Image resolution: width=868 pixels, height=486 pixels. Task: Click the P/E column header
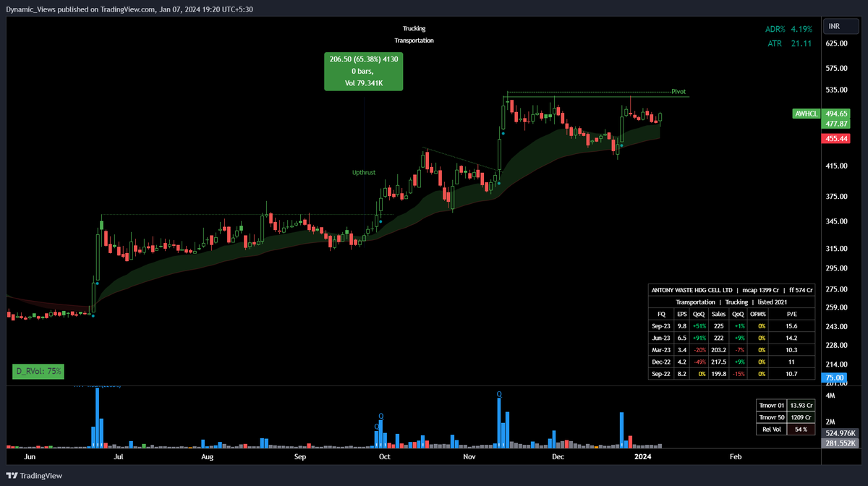pyautogui.click(x=791, y=314)
